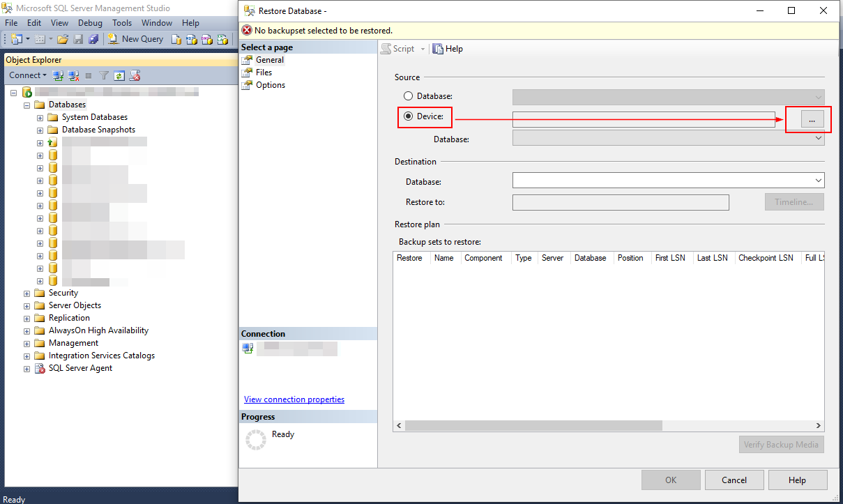This screenshot has height=504, width=843.
Task: Expand the System Databases node
Action: point(40,117)
